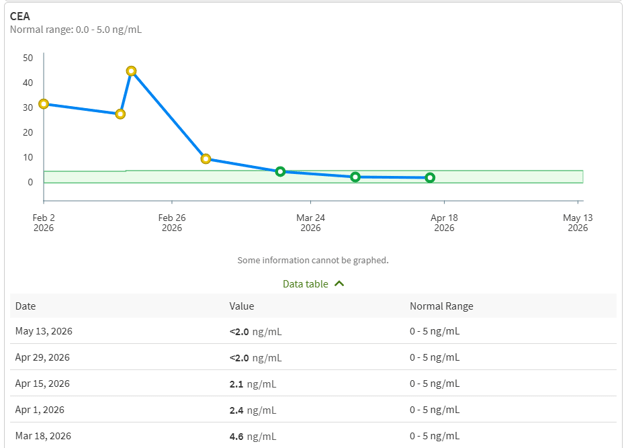Screen dimensions: 624x448
Task: Collapse the Data table chevron
Action: point(339,284)
